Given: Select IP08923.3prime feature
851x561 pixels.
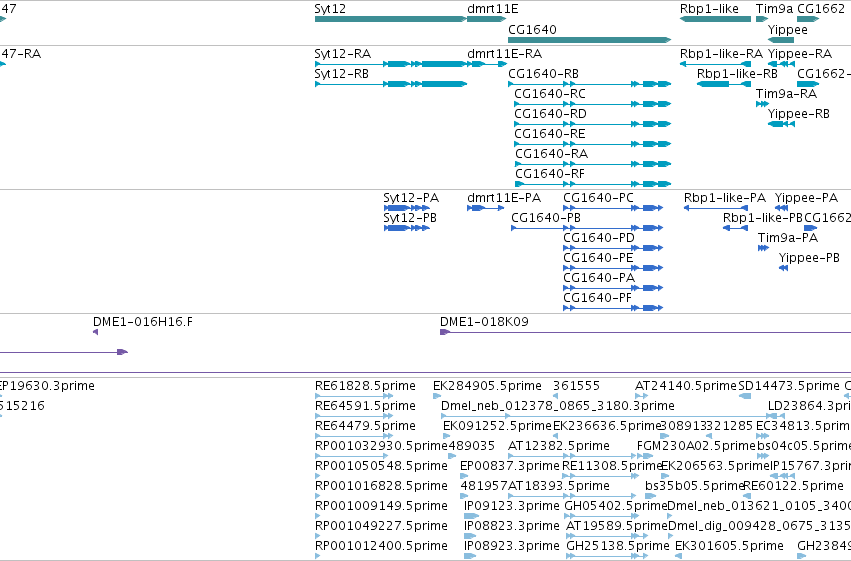Looking at the screenshot, I should (x=470, y=556).
